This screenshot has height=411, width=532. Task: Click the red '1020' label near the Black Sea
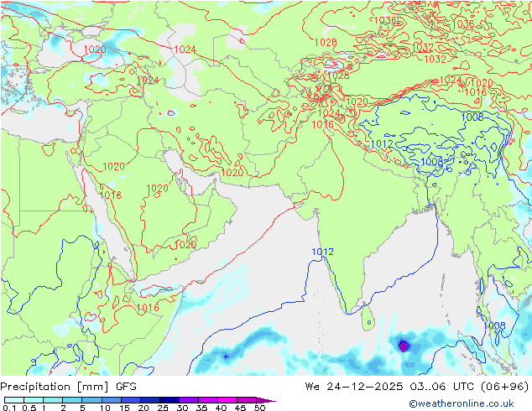click(95, 49)
